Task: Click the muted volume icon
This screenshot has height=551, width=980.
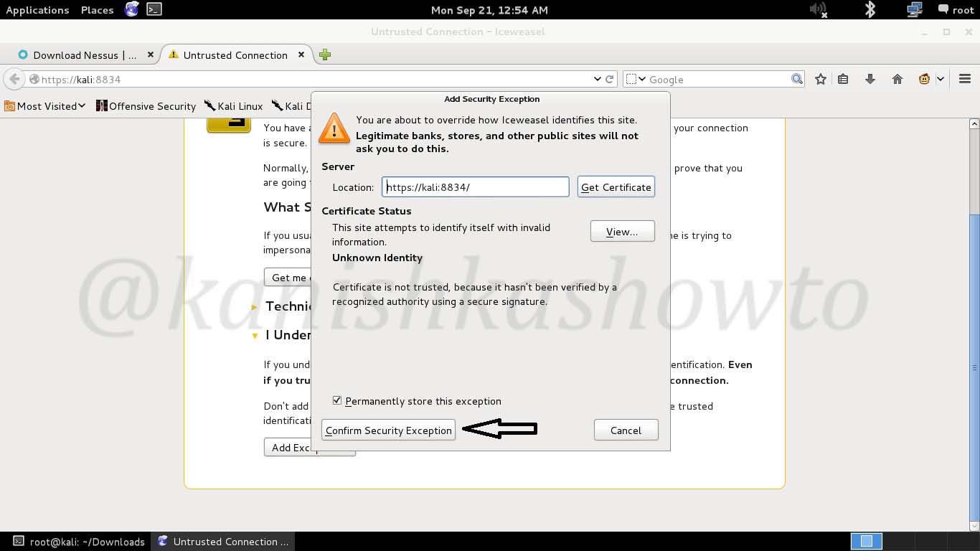Action: tap(819, 9)
